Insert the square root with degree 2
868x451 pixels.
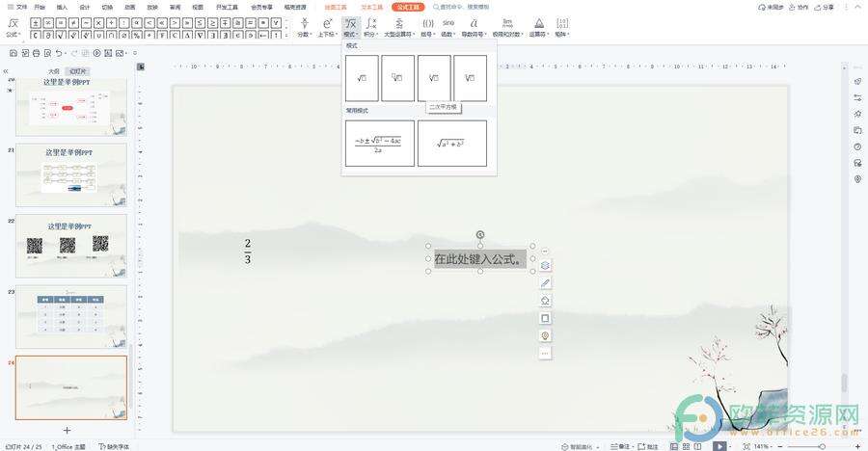point(434,78)
